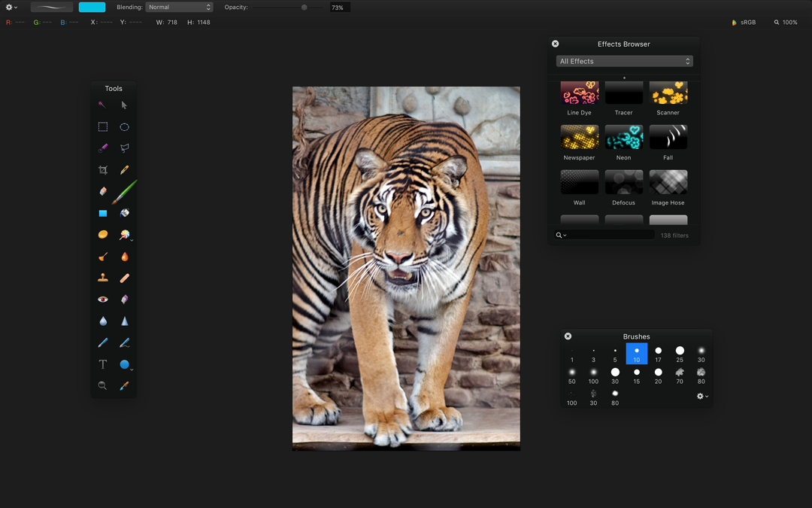
Task: Select the Eraser tool
Action: tap(103, 191)
